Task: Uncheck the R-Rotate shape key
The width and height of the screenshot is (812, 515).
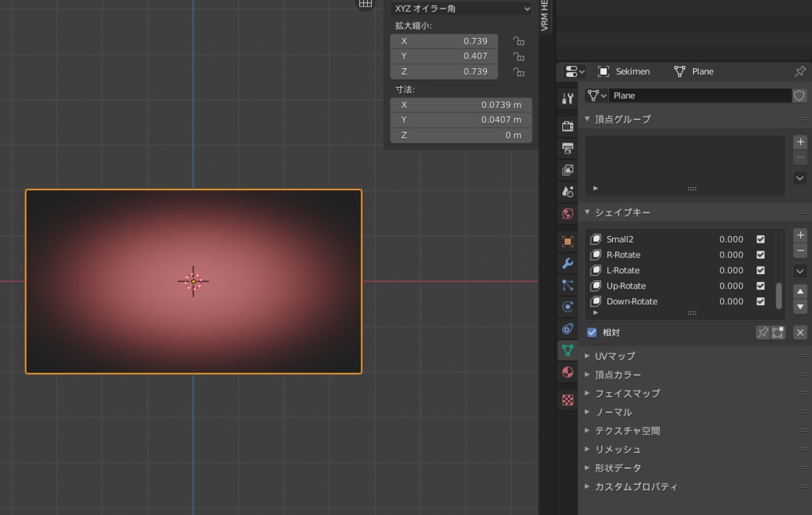Action: click(760, 254)
